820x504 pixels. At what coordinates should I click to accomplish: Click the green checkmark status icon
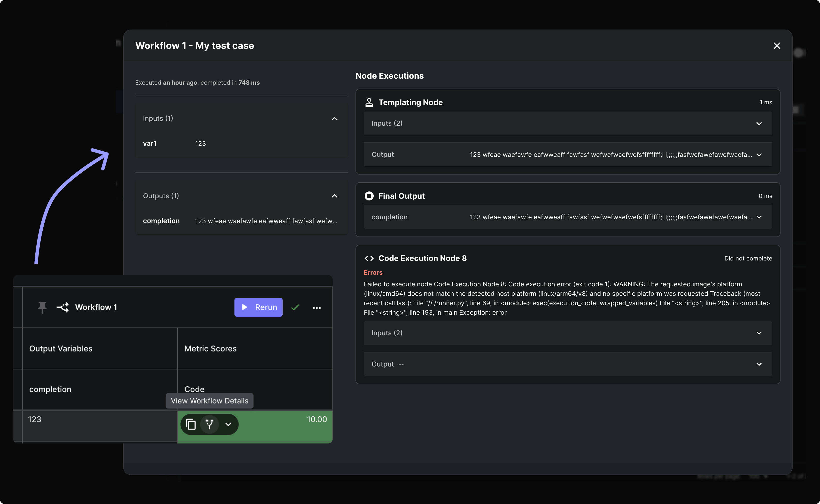tap(295, 307)
